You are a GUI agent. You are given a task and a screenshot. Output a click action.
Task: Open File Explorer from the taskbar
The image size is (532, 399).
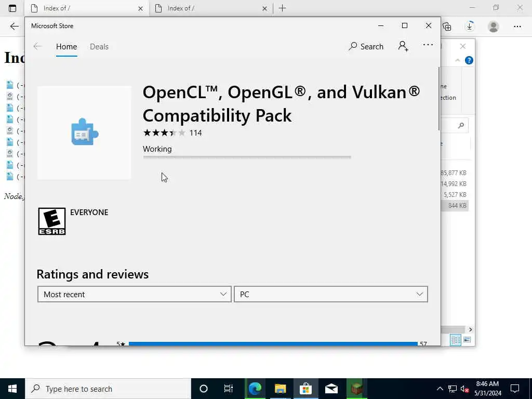tap(280, 389)
